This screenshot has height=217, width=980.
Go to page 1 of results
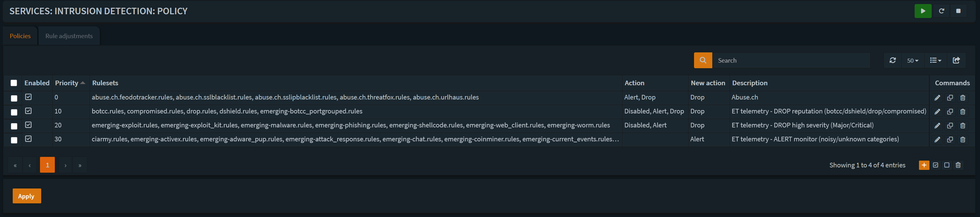pos(47,165)
